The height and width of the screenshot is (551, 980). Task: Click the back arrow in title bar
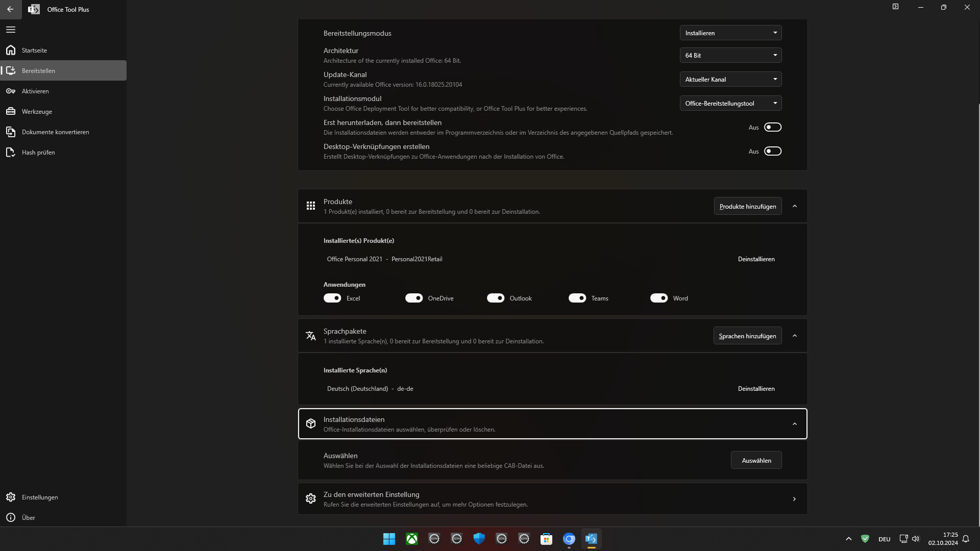[x=10, y=9]
